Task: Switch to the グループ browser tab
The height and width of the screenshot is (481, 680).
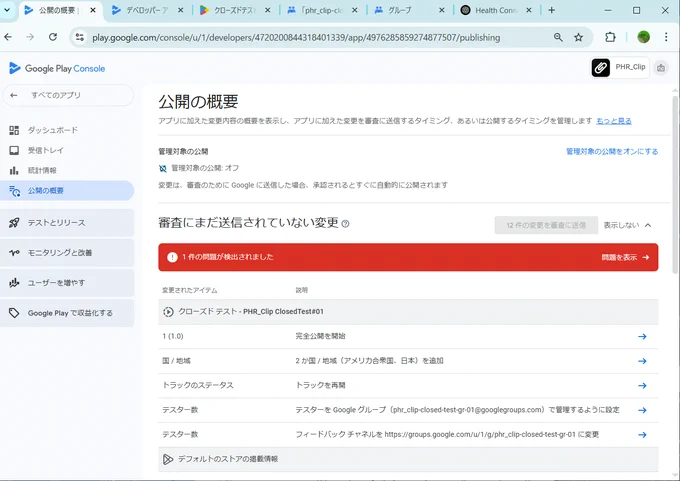Action: tap(409, 10)
